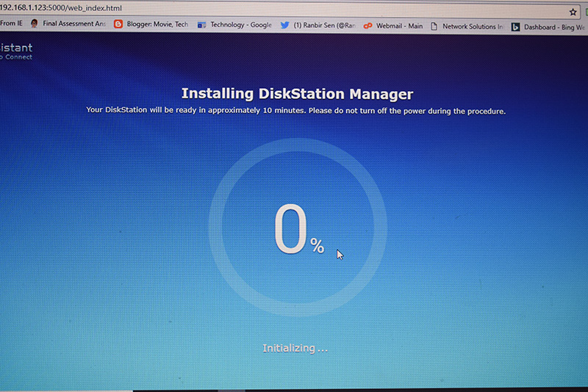Click the '0%' progress circle
This screenshot has height=392, width=588.
298,228
